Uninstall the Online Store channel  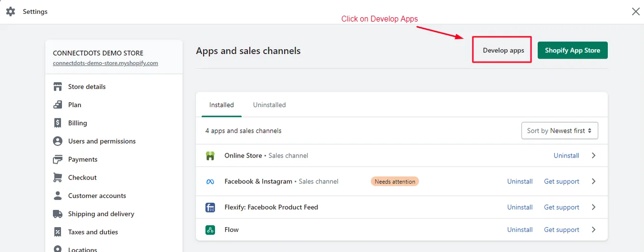tap(566, 156)
